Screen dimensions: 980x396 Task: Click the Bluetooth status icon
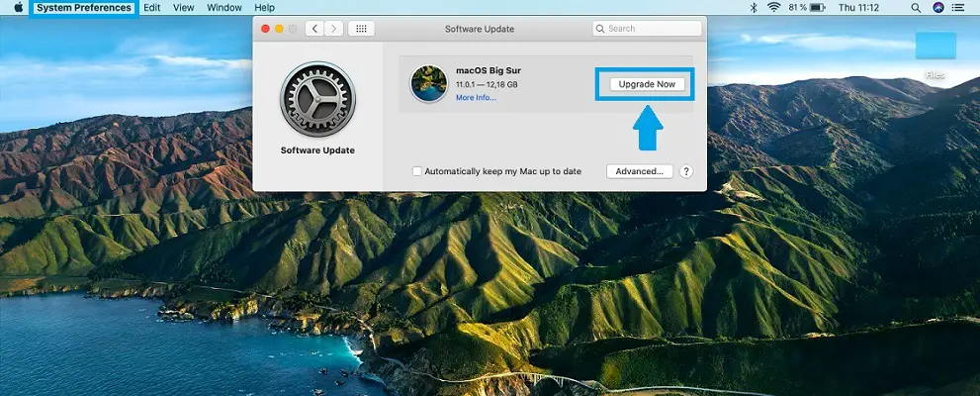[753, 8]
